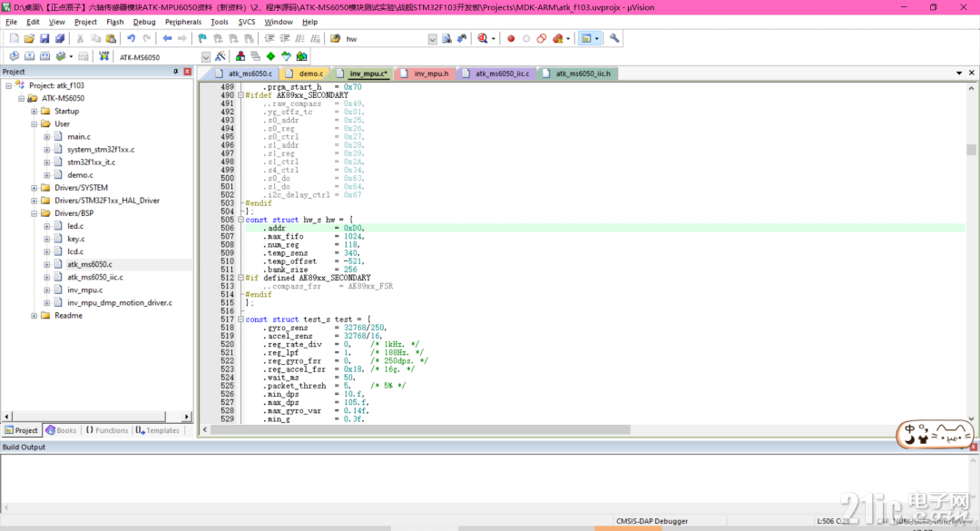Remove all breakpoints icon
980x531 pixels.
point(557,39)
